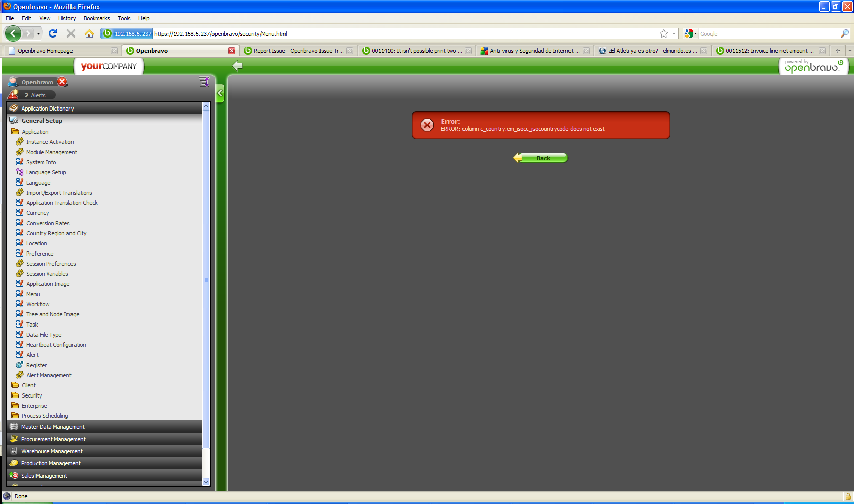854x504 pixels.
Task: Click the menu scrollbar up arrow
Action: [x=206, y=106]
